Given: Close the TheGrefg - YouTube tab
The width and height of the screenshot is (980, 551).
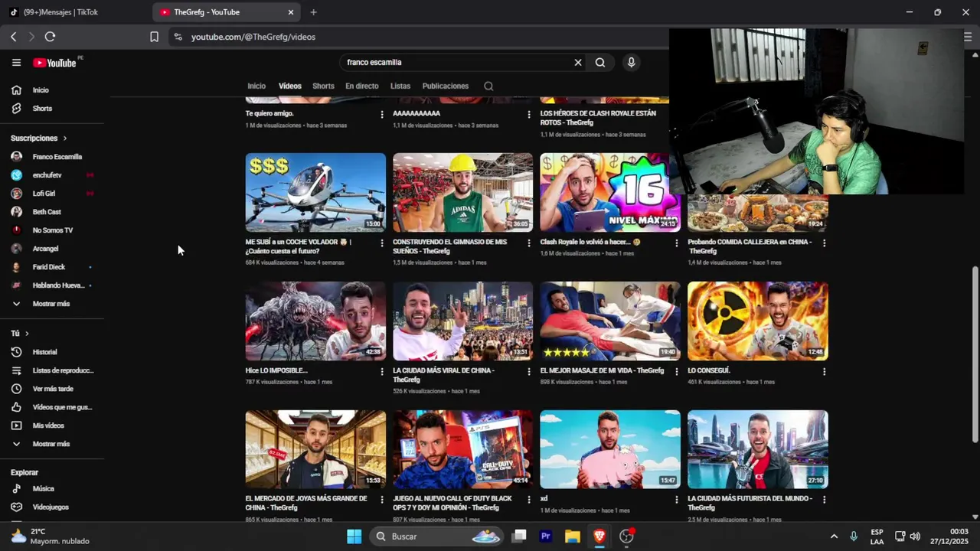Looking at the screenshot, I should [291, 12].
